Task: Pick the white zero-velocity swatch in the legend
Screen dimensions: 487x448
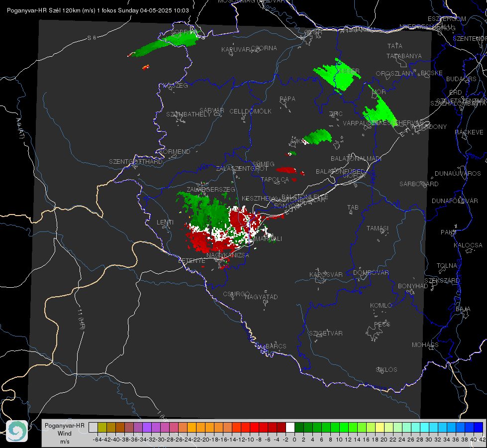Action: point(290,428)
